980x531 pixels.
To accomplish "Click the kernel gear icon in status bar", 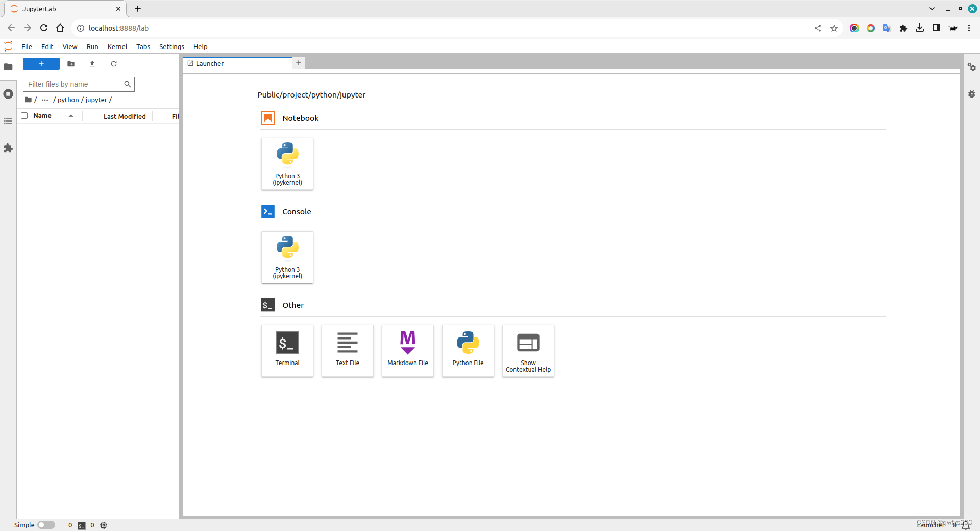I will (x=104, y=525).
